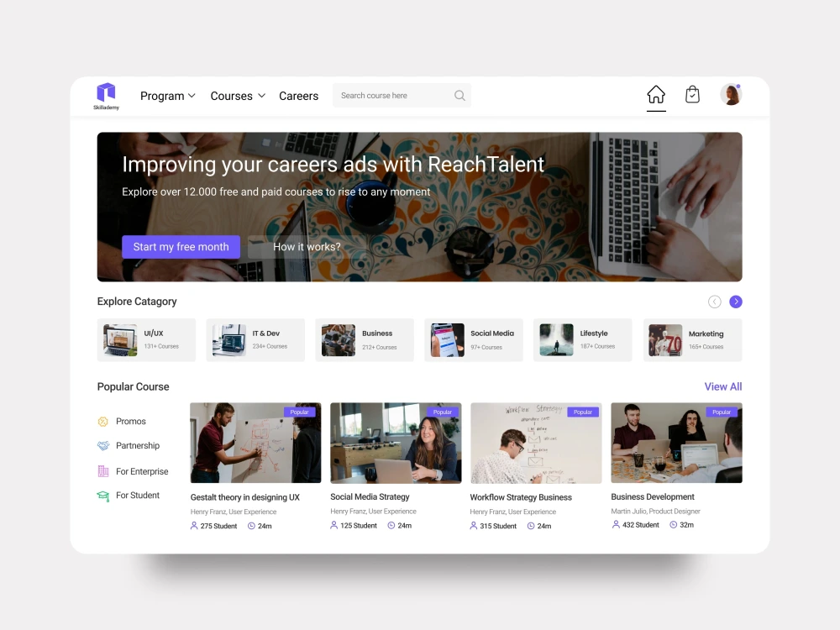840x630 pixels.
Task: Open View All popular courses
Action: [722, 386]
